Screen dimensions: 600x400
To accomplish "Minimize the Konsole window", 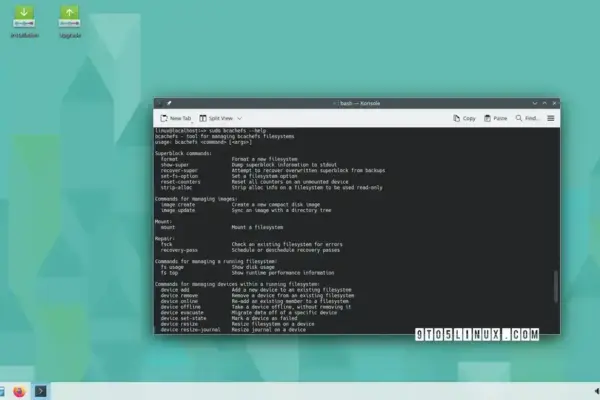I will coord(535,103).
